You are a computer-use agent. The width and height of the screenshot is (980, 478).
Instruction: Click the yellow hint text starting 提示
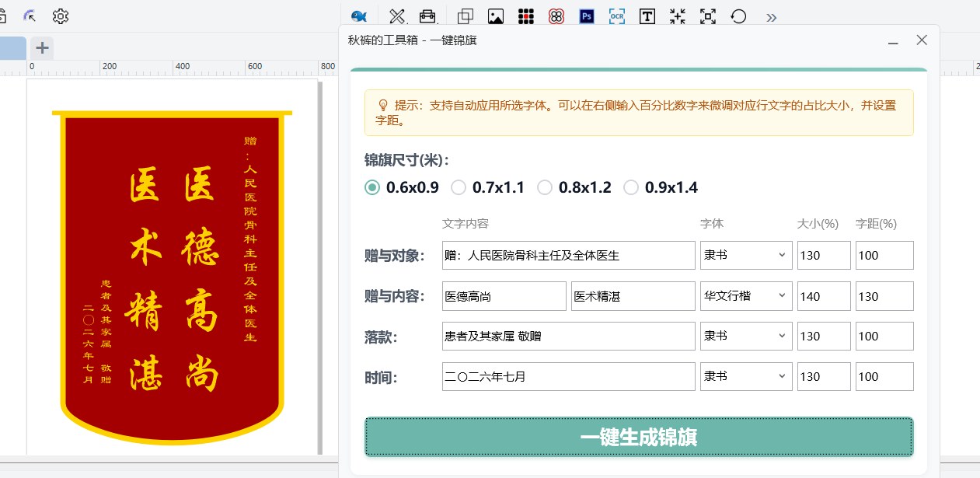click(636, 113)
